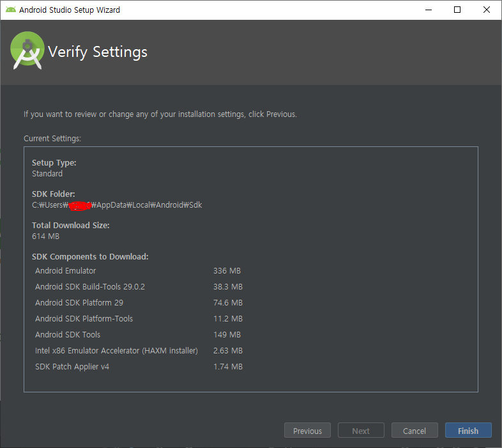Maximize the Setup Wizard window

[x=457, y=10]
